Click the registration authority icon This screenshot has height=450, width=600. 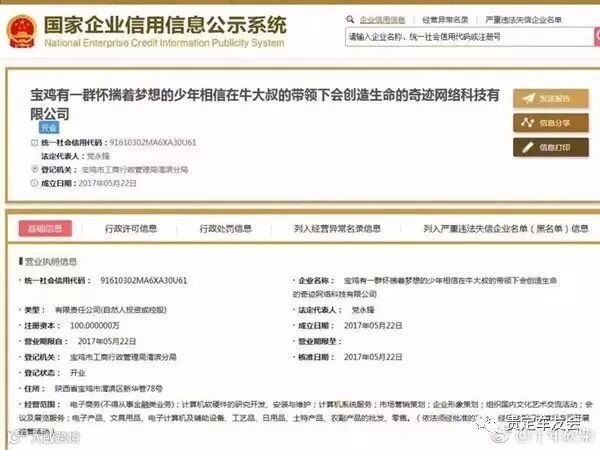[x=34, y=169]
